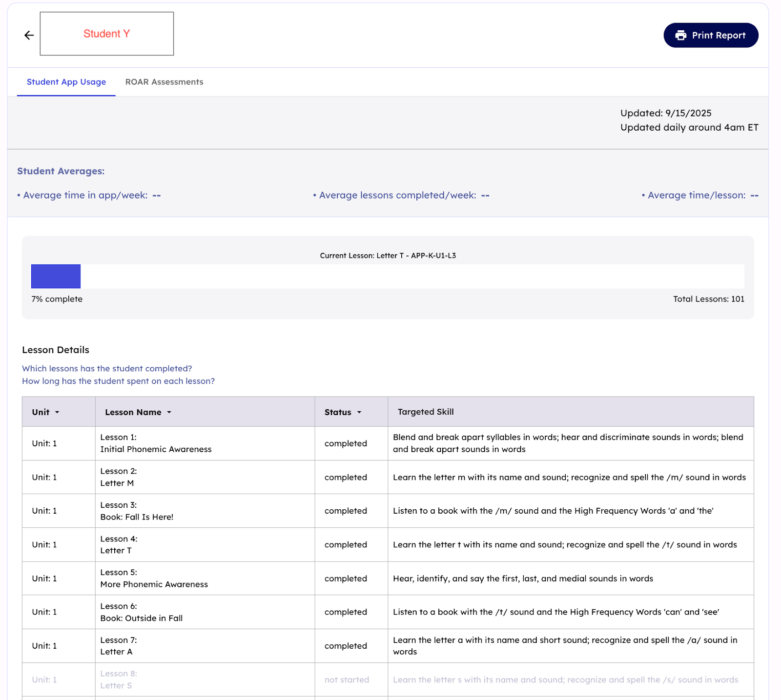Click Lesson 3 Book: Fall Is Here!
Image resolution: width=781 pixels, height=700 pixels.
pyautogui.click(x=137, y=511)
